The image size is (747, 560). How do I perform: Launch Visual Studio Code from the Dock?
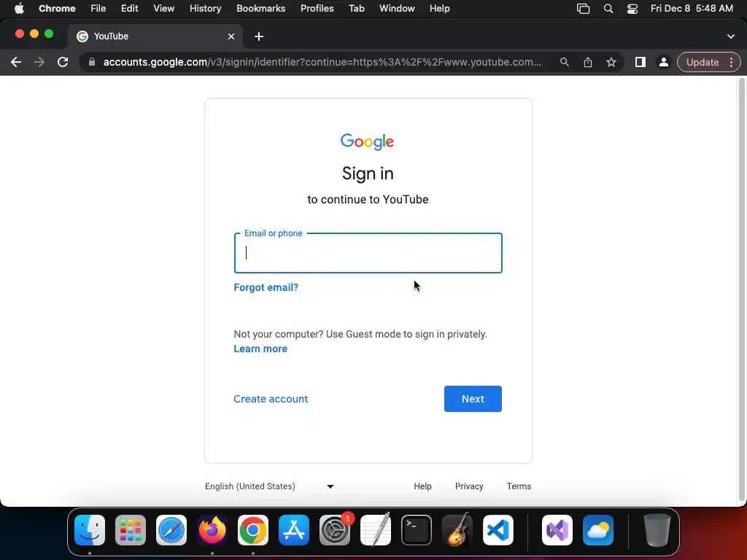point(498,530)
